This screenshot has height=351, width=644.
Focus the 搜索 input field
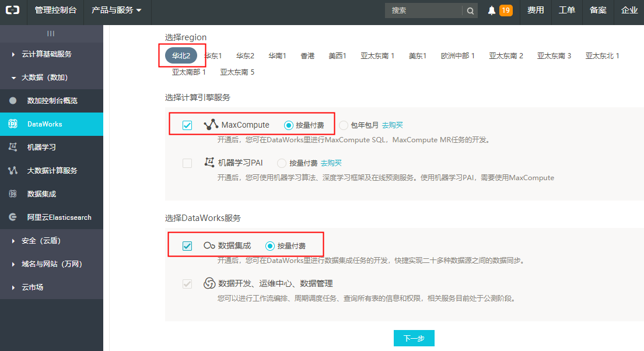(423, 10)
